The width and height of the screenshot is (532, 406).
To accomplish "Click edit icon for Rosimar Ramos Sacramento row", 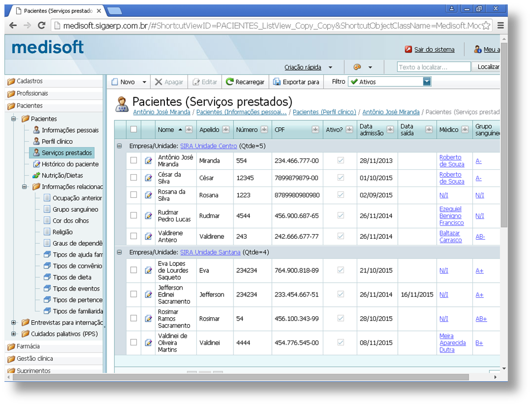I will 148,319.
